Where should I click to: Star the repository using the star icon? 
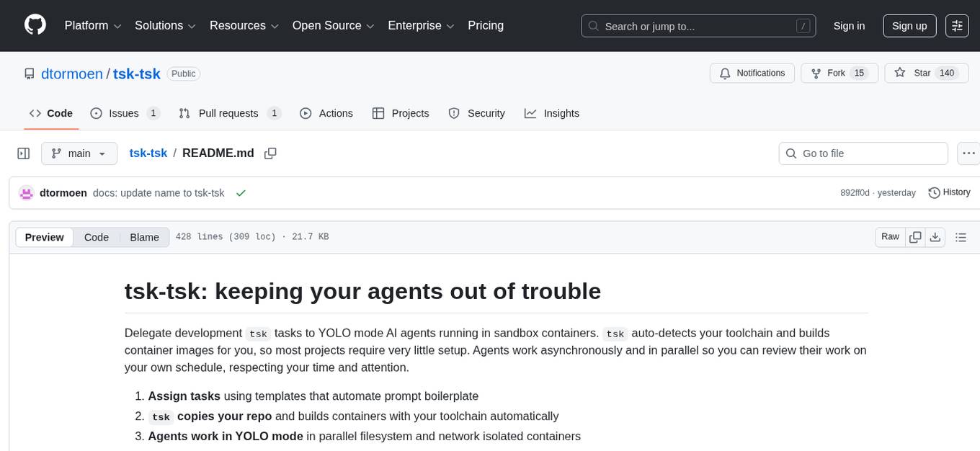coord(899,73)
